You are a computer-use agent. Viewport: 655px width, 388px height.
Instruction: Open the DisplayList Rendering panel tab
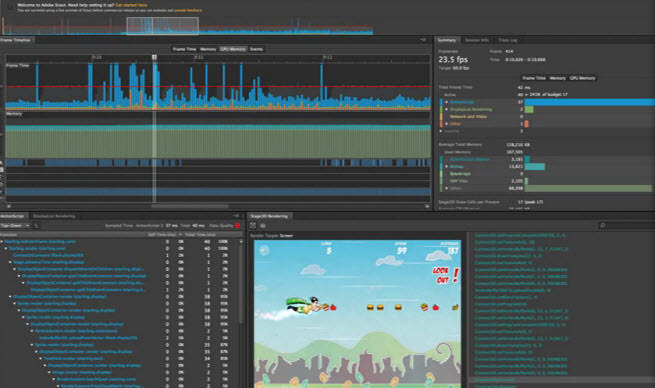point(54,216)
